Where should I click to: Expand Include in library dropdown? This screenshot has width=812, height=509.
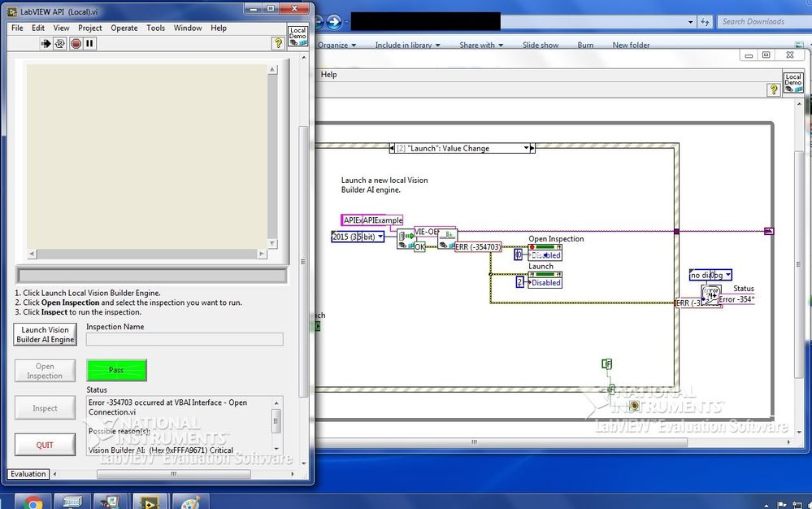click(407, 45)
